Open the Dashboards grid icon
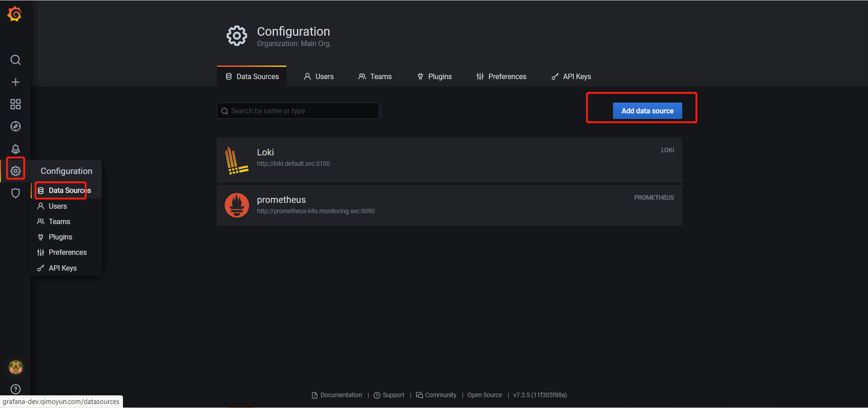 [15, 104]
